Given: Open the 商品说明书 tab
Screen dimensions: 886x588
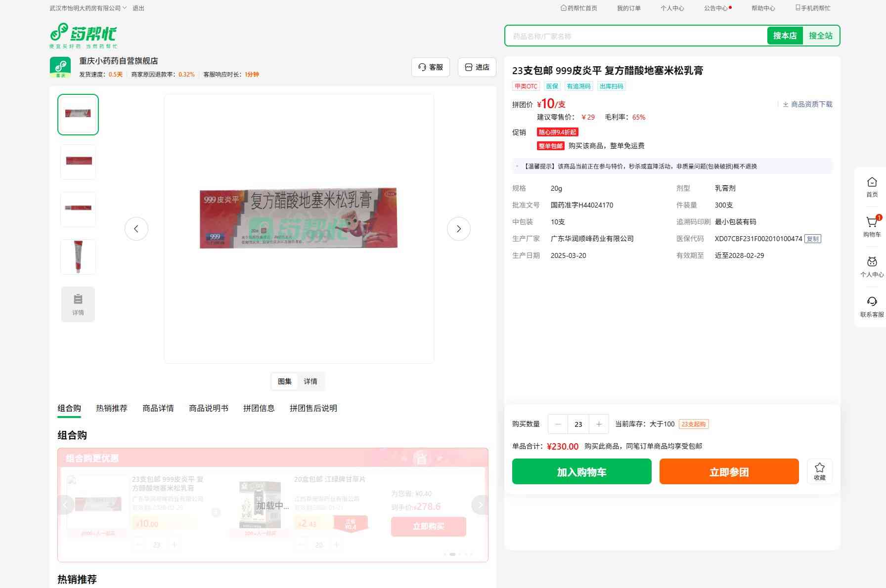Looking at the screenshot, I should click(x=209, y=408).
